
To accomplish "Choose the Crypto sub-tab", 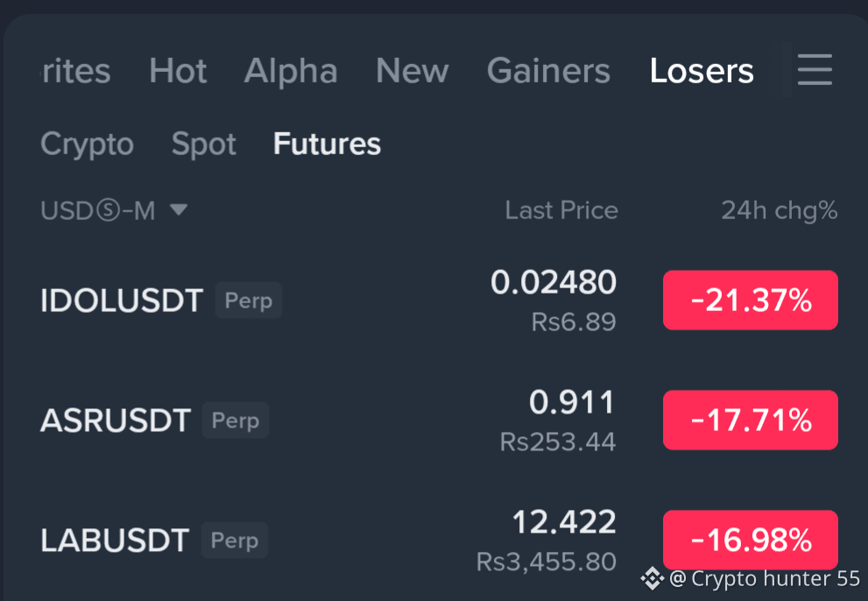I will [x=87, y=144].
